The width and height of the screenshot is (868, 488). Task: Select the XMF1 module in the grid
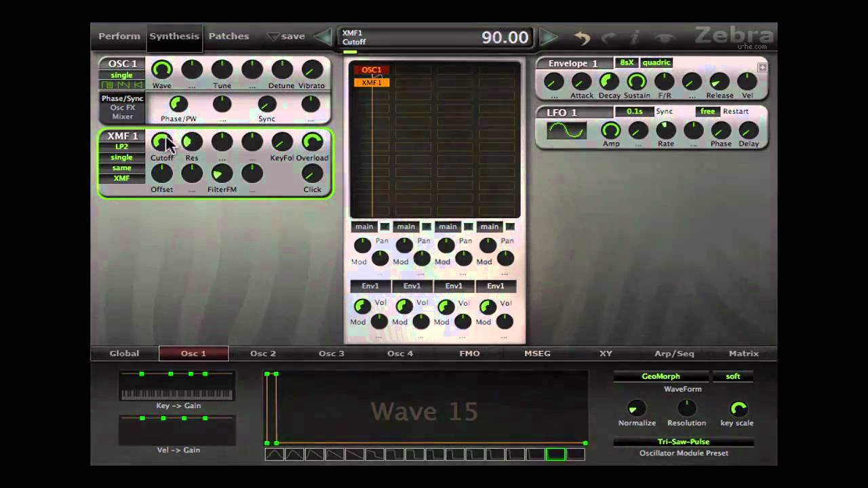[371, 83]
